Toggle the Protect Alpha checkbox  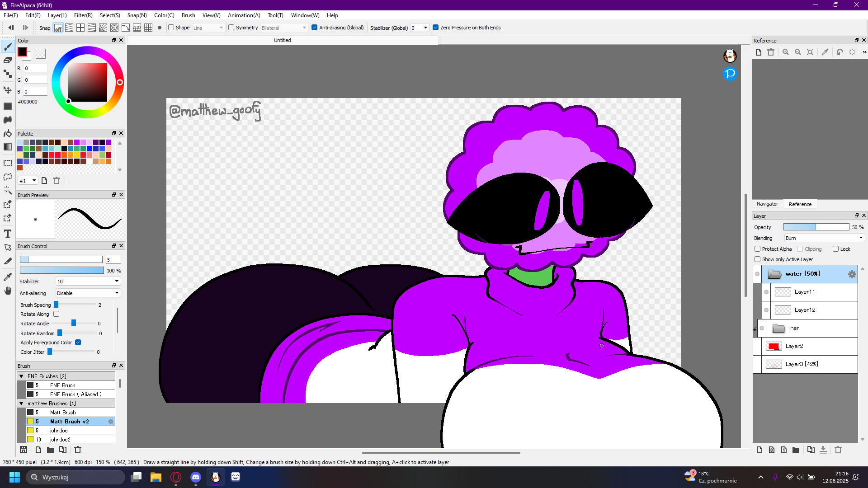(758, 249)
